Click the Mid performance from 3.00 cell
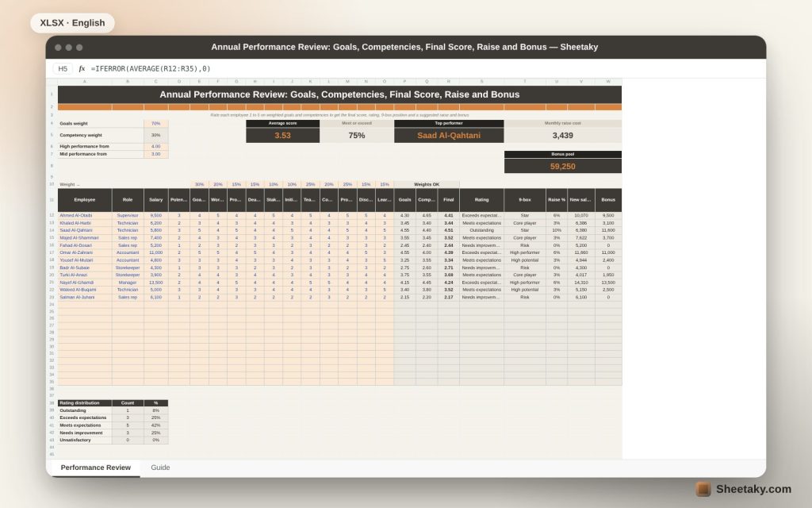The image size is (812, 508). point(156,154)
